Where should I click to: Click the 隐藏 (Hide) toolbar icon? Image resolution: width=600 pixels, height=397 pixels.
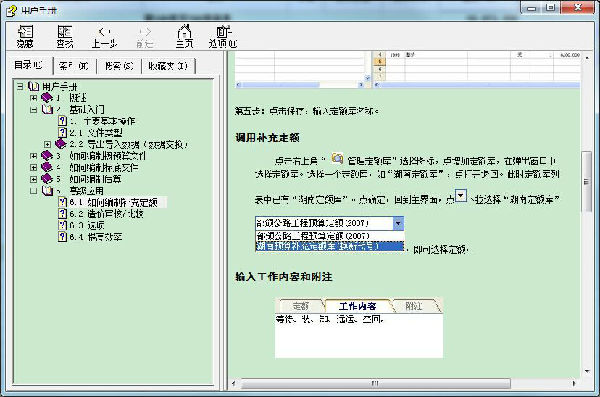[25, 36]
